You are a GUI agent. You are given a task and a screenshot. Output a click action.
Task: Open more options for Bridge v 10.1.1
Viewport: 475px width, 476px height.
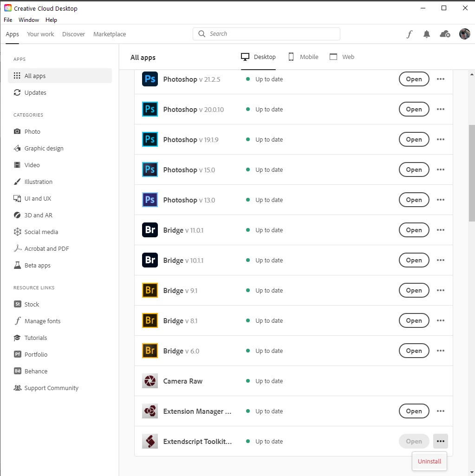(x=441, y=260)
